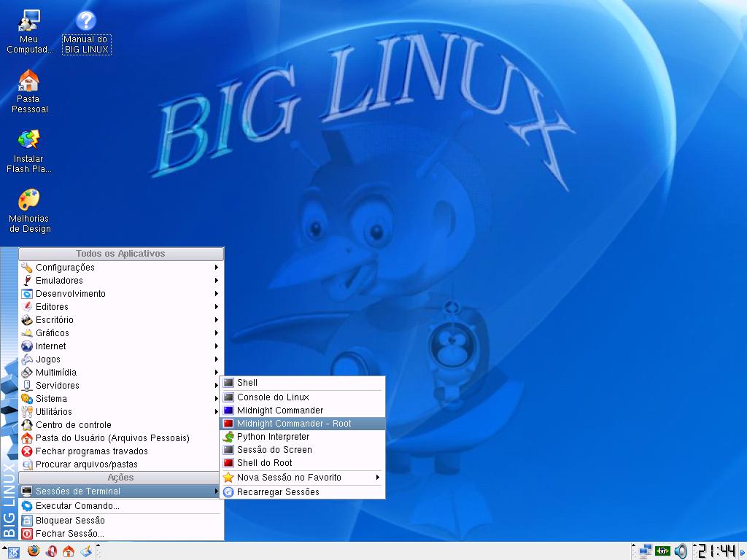Click the Internet globe icon in menu
The height and width of the screenshot is (560, 747).
pos(27,346)
